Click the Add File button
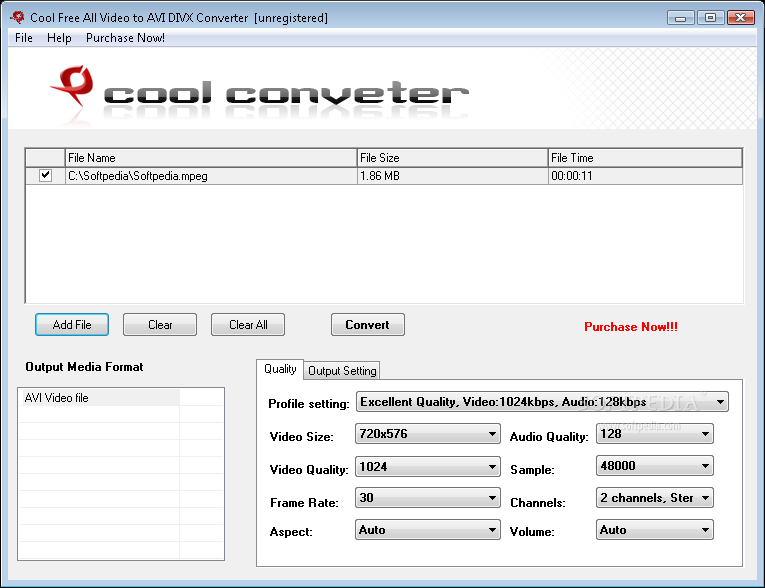Screen dimensions: 765x588 (x=72, y=324)
